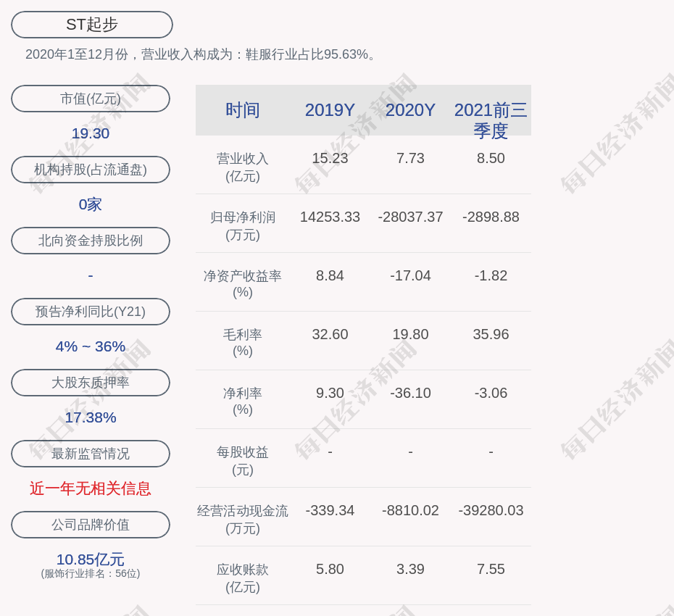Screen dimensions: 674x616
Task: Select the 2020Y column header
Action: (x=410, y=110)
